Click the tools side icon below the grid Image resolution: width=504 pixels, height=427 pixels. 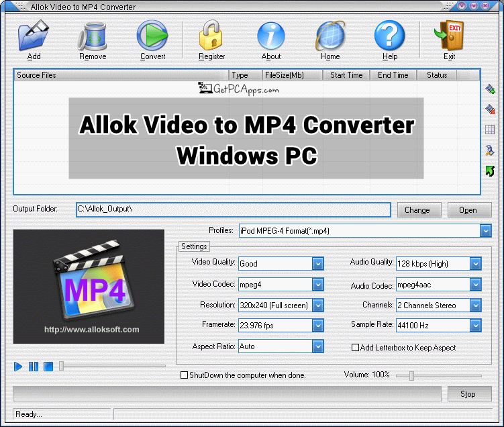[x=489, y=150]
